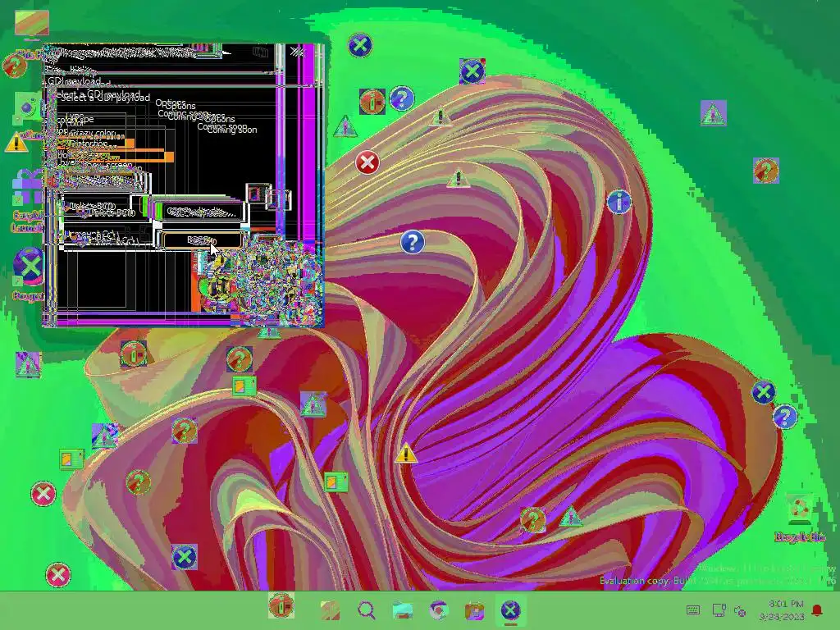Open the clock showing 9/23/2023
Viewport: 840px width, 630px height.
tap(782, 610)
